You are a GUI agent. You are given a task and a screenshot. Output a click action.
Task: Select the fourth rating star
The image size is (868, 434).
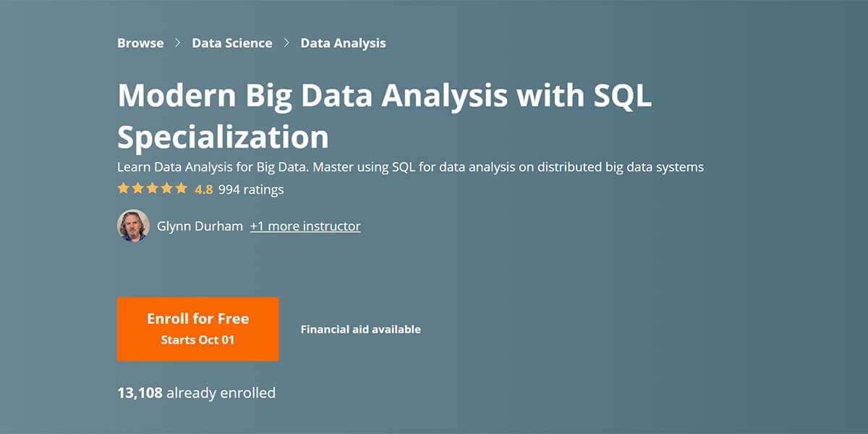[167, 189]
